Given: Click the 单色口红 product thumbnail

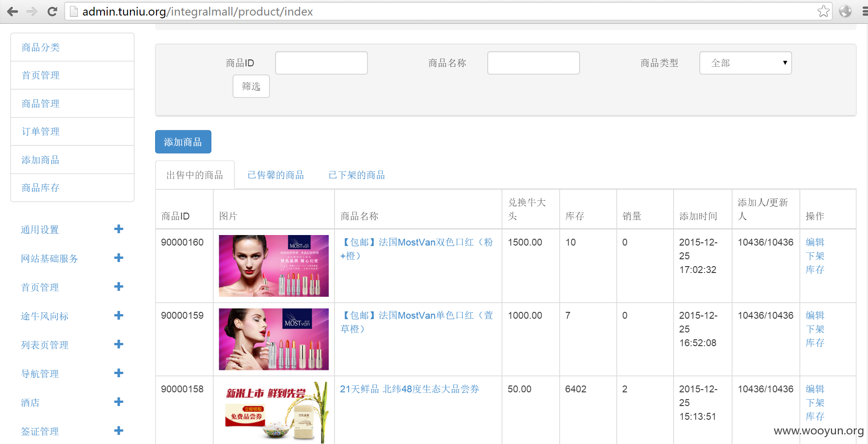Looking at the screenshot, I should point(274,339).
